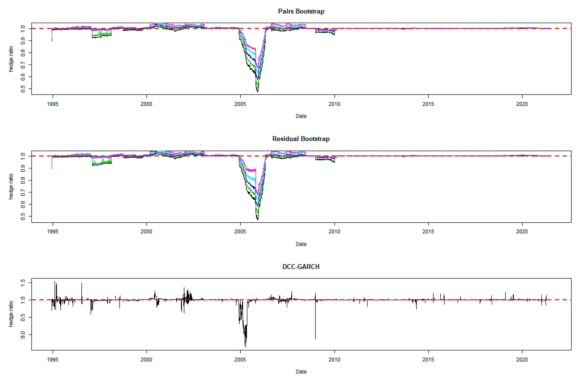Click the 0.5 y-axis tick in Pairs Bootstrap
Image resolution: width=588 pixels, height=380 pixels.
pos(23,89)
